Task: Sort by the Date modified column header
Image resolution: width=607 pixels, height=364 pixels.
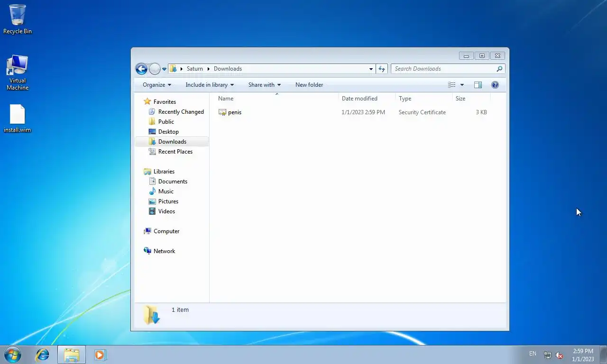Action: [x=368, y=99]
